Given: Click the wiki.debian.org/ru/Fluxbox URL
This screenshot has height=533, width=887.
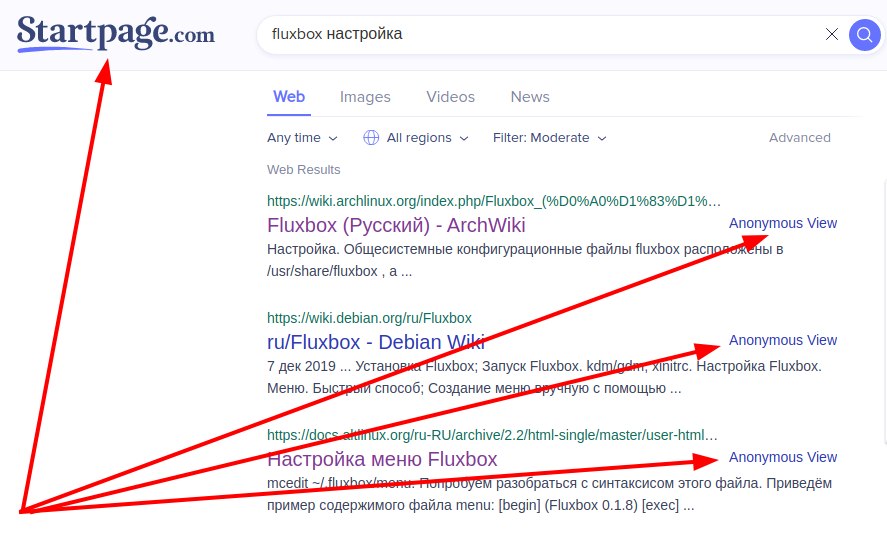Looking at the screenshot, I should pos(369,318).
